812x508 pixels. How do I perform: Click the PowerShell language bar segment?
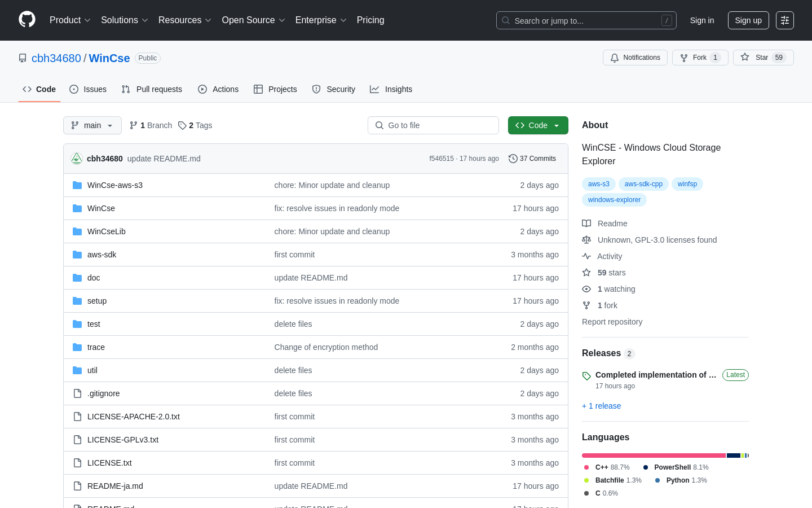[734, 456]
